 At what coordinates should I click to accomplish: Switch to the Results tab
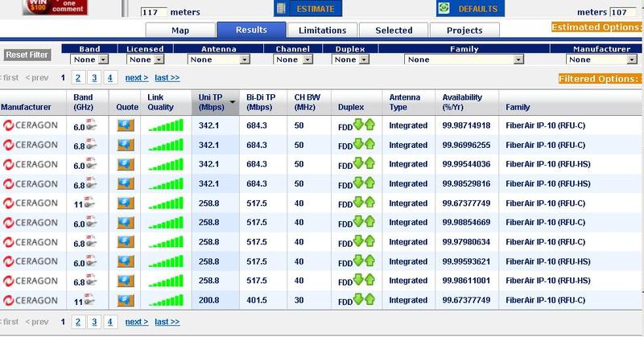coord(251,30)
